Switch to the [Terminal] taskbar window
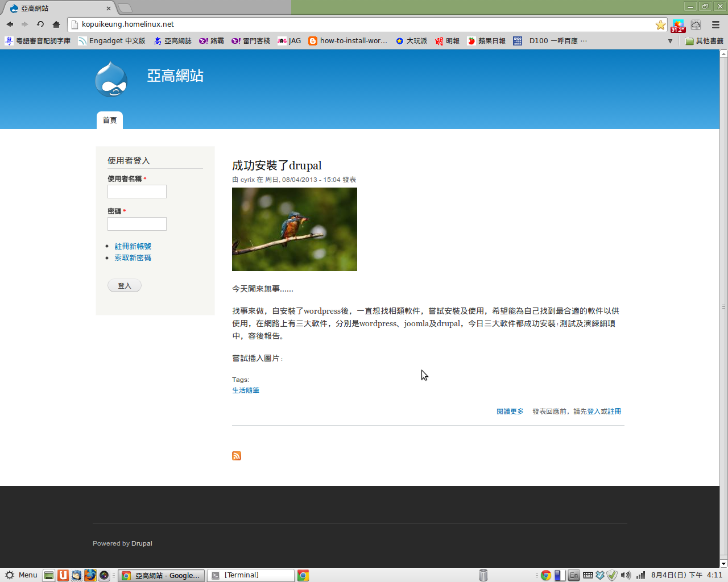 (x=251, y=575)
